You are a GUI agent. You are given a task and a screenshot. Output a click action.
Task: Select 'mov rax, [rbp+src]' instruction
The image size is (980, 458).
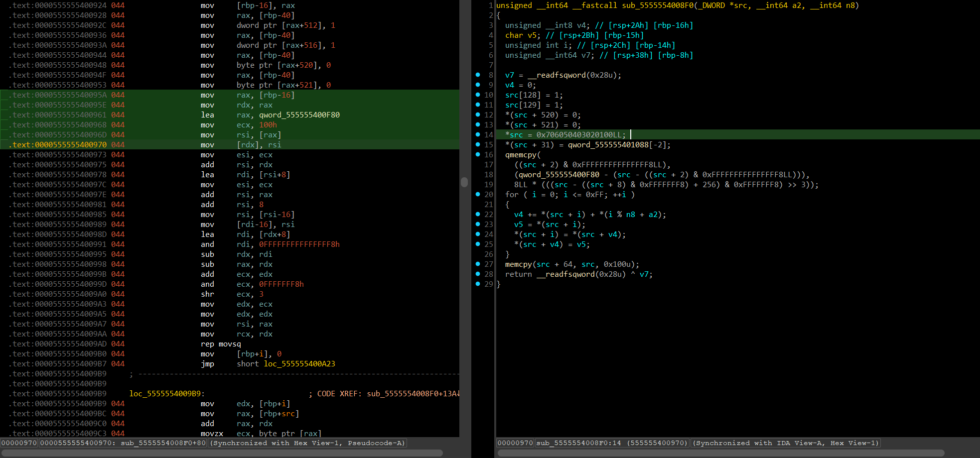tap(250, 414)
